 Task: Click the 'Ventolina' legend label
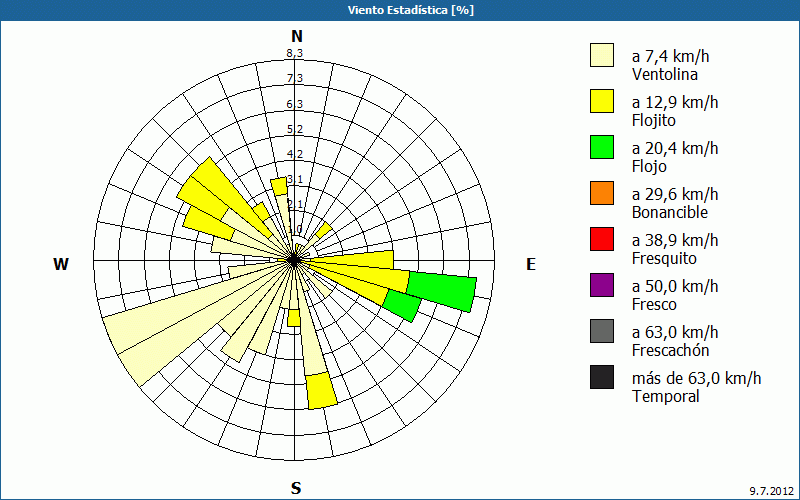665,74
